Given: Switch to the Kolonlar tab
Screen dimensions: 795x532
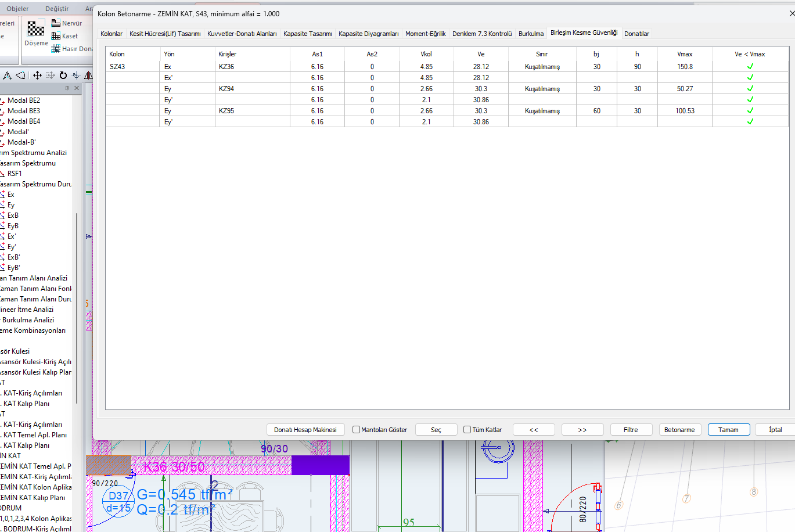Looking at the screenshot, I should pos(111,34).
